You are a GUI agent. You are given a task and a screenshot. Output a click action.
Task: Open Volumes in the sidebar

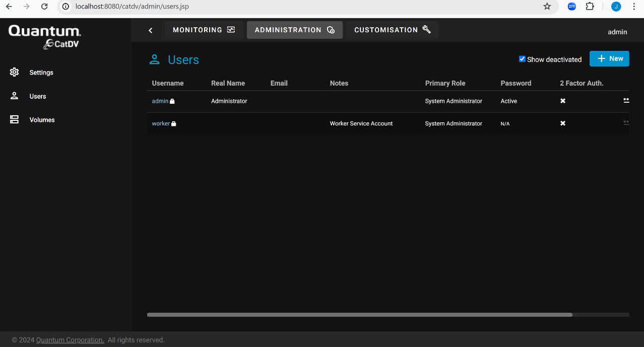coord(42,120)
